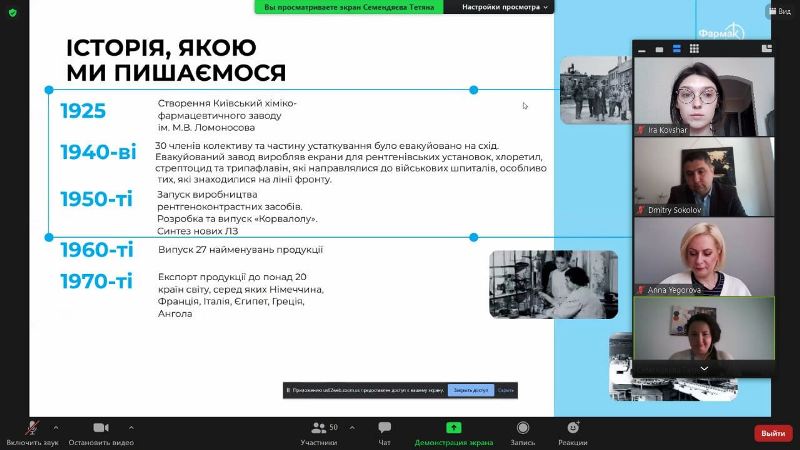Open audio options arrow next to microphone

pos(56,428)
